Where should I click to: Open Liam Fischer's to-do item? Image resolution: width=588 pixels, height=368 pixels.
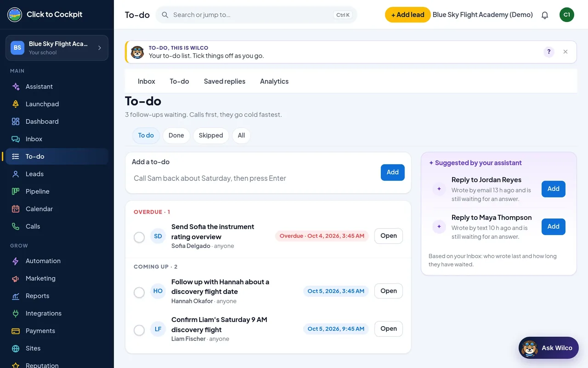coord(389,329)
